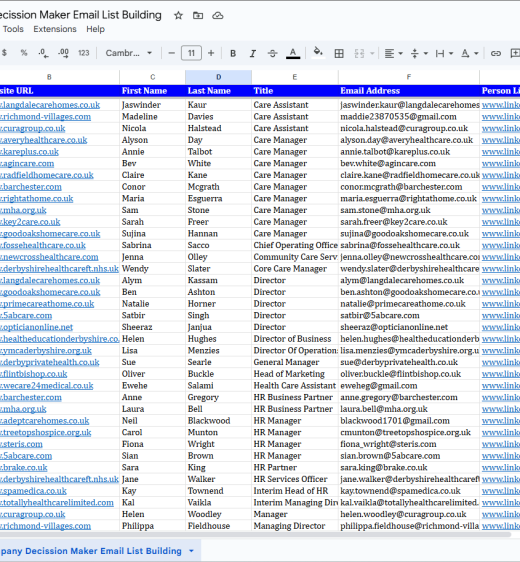Select cell maddie23870535@gmail.com
This screenshot has width=520, height=562.
pyautogui.click(x=409, y=117)
